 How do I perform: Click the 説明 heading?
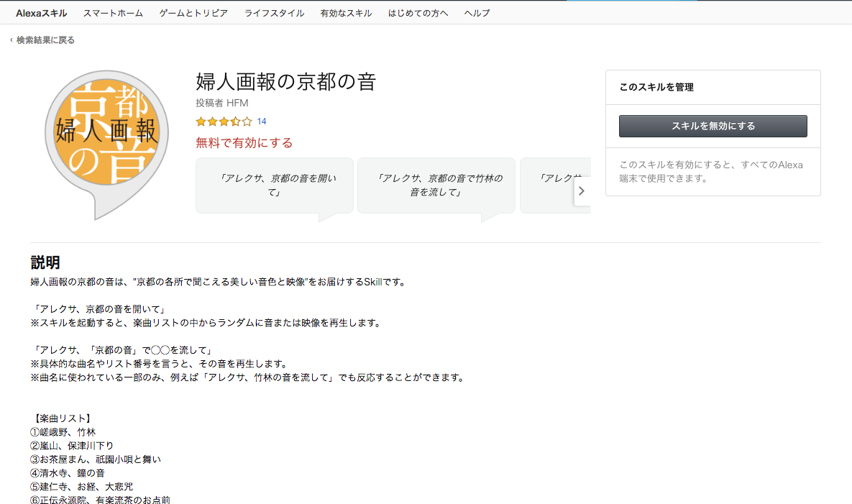tap(45, 263)
